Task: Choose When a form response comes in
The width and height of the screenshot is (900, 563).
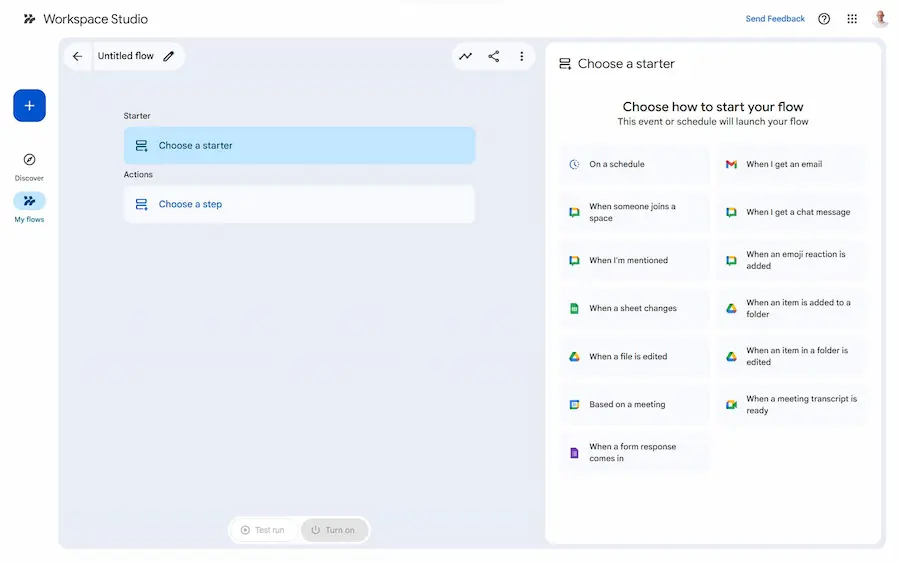Action: (x=635, y=453)
